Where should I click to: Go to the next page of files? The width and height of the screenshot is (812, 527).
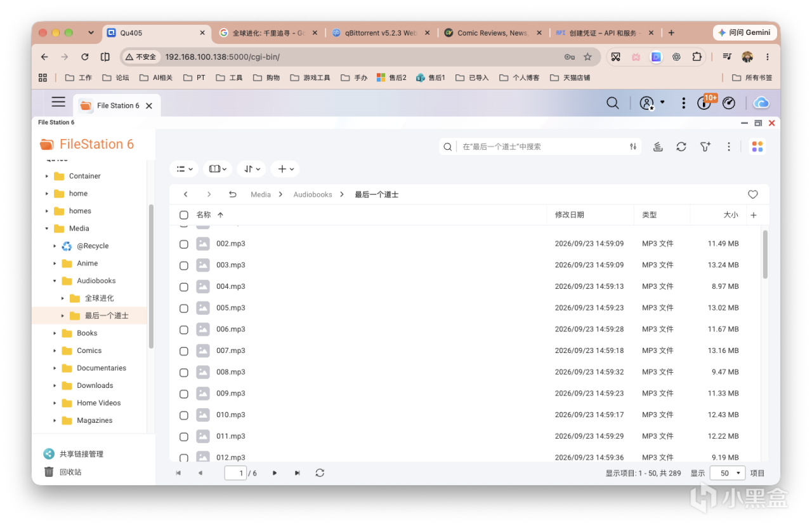(x=275, y=473)
